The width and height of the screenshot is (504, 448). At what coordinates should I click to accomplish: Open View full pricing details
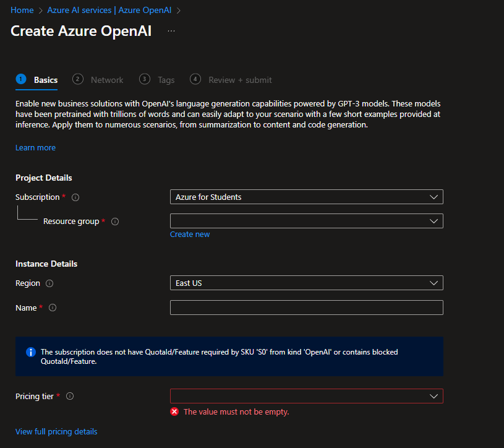point(56,431)
